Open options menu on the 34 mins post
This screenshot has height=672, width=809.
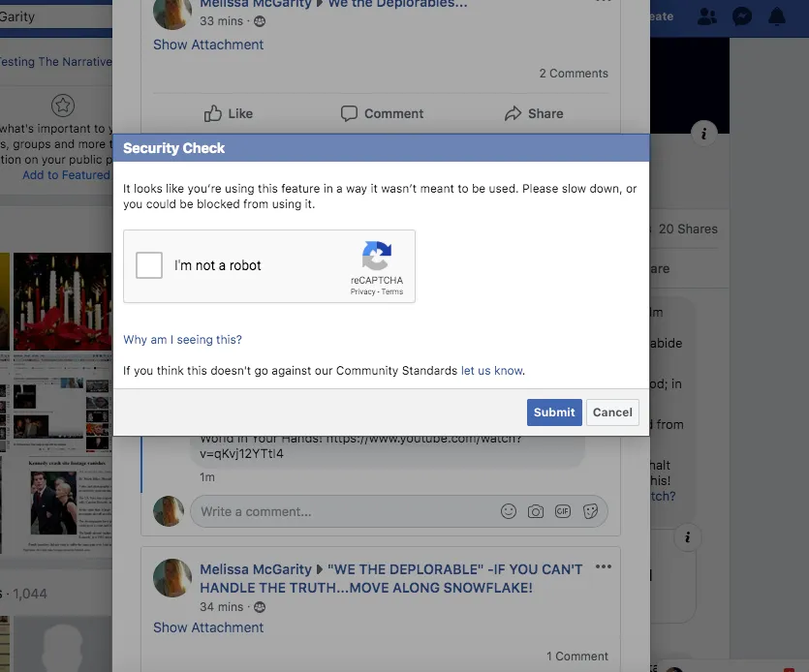point(604,566)
